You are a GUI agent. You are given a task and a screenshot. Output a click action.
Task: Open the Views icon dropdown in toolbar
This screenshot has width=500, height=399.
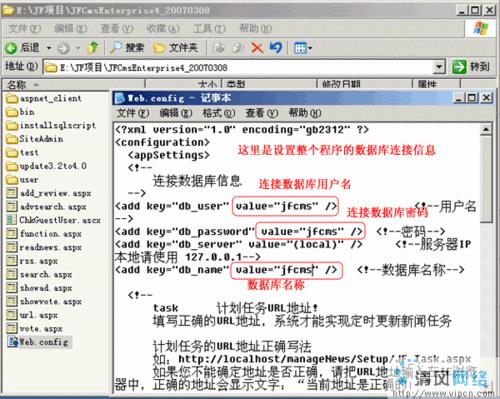(302, 48)
